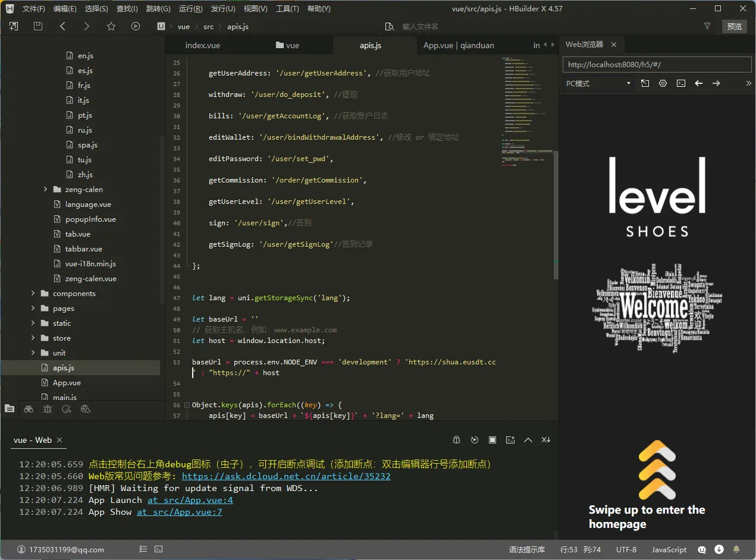Screen dimensions: 756x560
Task: Click the run play icon in top toolbar
Action: (136, 26)
